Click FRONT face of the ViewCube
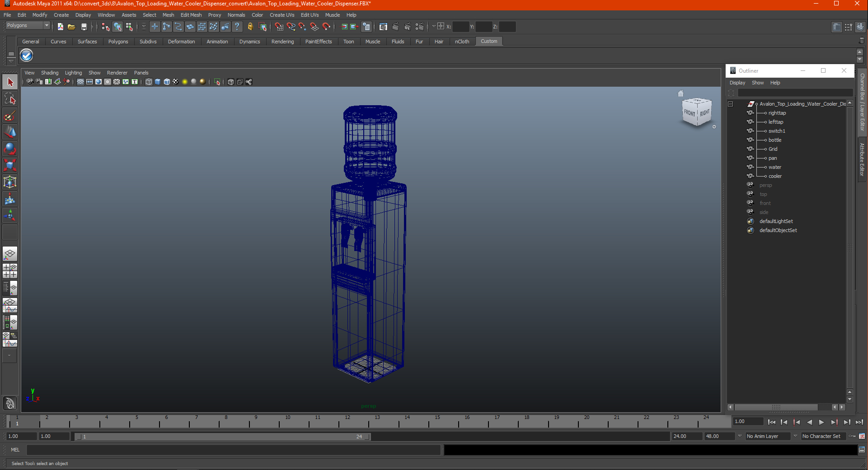 (689, 113)
